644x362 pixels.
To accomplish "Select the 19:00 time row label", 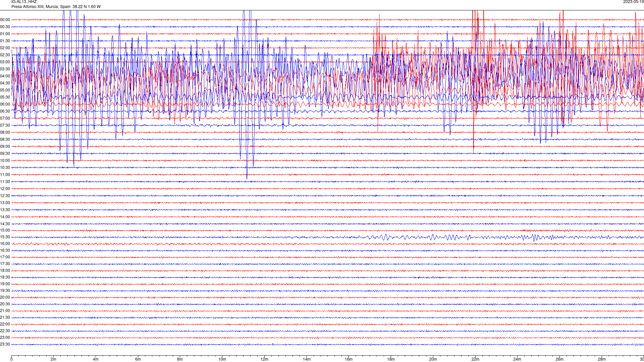I will (x=5, y=284).
